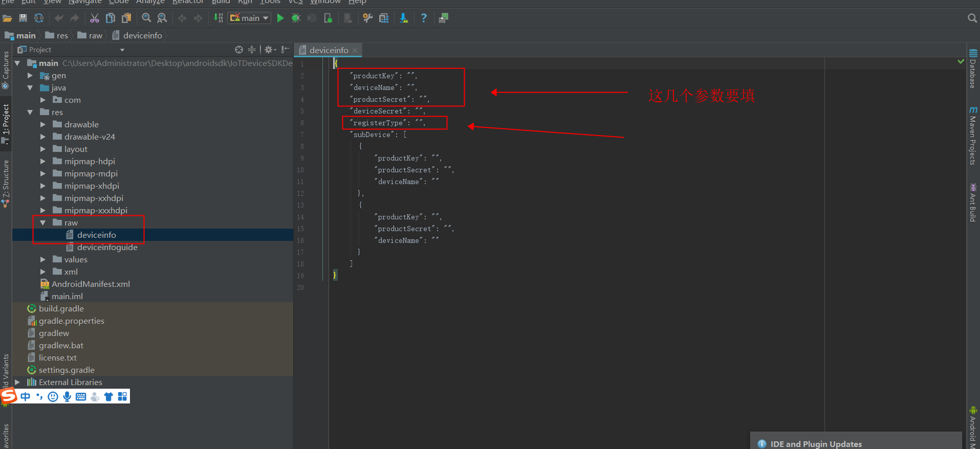The image size is (980, 449).
Task: Click the Replace magnifier icon
Action: [162, 18]
